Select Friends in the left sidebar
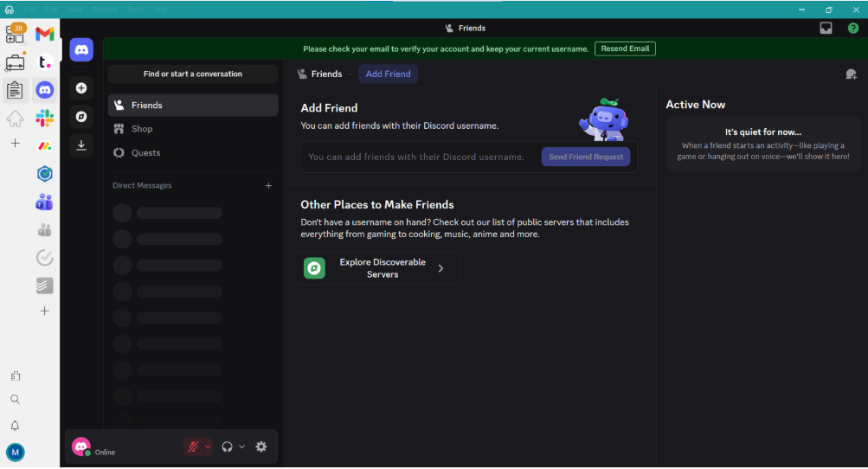 [193, 106]
